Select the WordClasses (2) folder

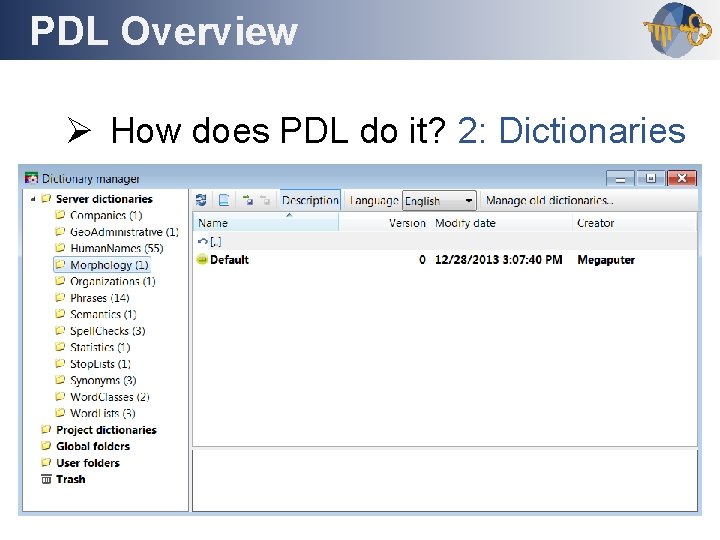pyautogui.click(x=110, y=397)
